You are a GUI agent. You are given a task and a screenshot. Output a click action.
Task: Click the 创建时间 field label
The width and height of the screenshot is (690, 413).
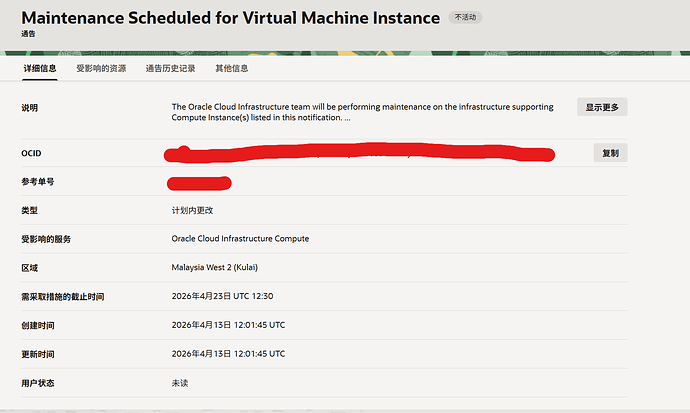pos(38,325)
